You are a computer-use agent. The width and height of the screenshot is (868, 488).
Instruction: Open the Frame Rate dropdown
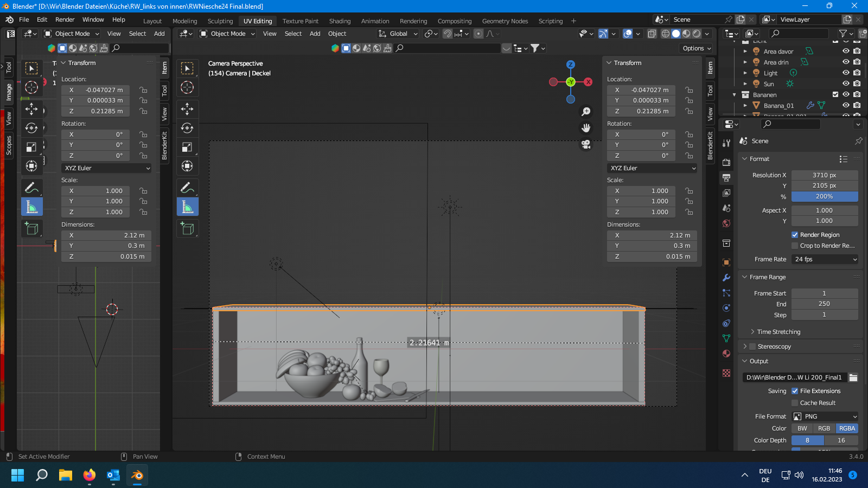tap(825, 259)
